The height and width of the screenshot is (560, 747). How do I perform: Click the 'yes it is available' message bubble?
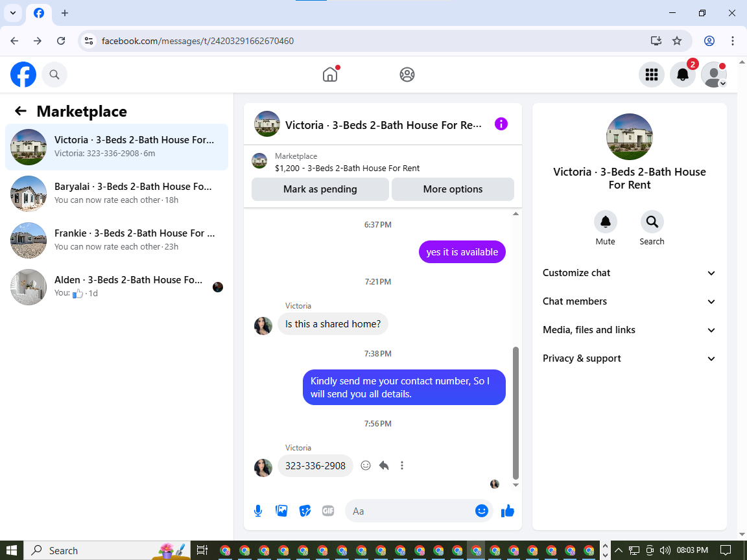coord(462,252)
